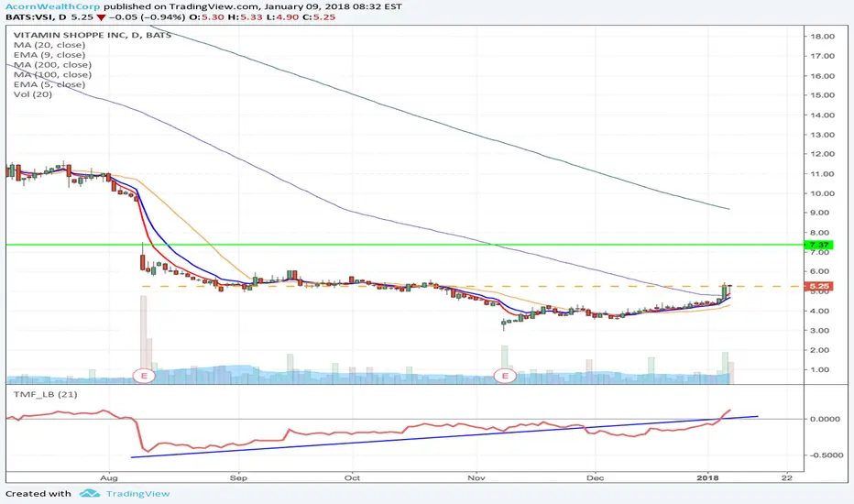Screen dimensions: 854x504
Task: Click the 'EMA (9, close)' indicator label
Action: pyautogui.click(x=49, y=54)
